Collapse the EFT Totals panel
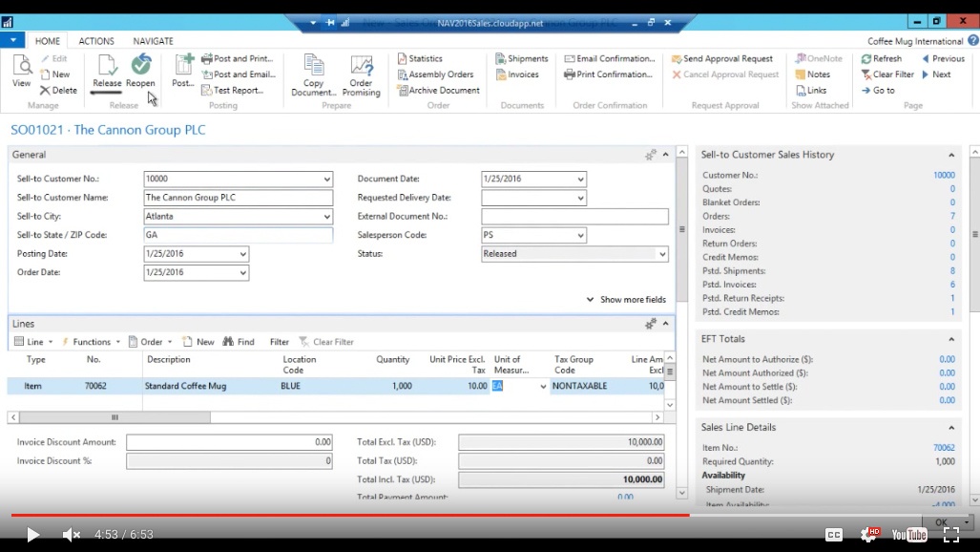 (x=951, y=339)
